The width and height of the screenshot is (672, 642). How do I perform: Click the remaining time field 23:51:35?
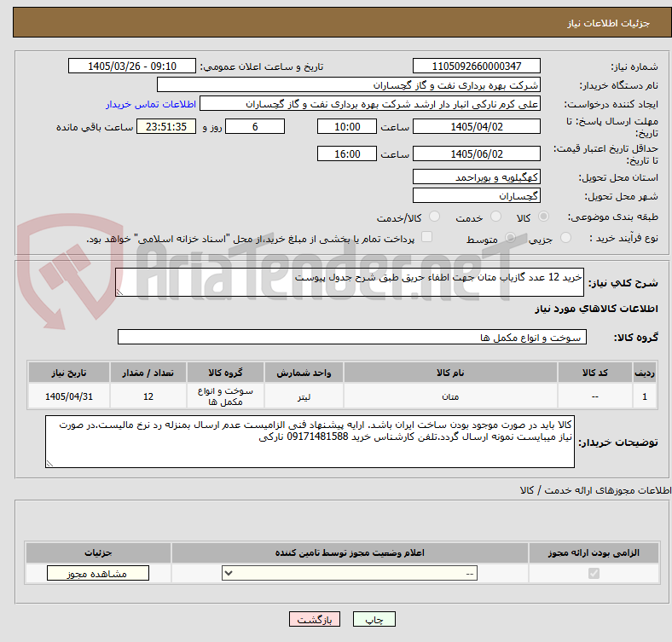click(x=166, y=126)
